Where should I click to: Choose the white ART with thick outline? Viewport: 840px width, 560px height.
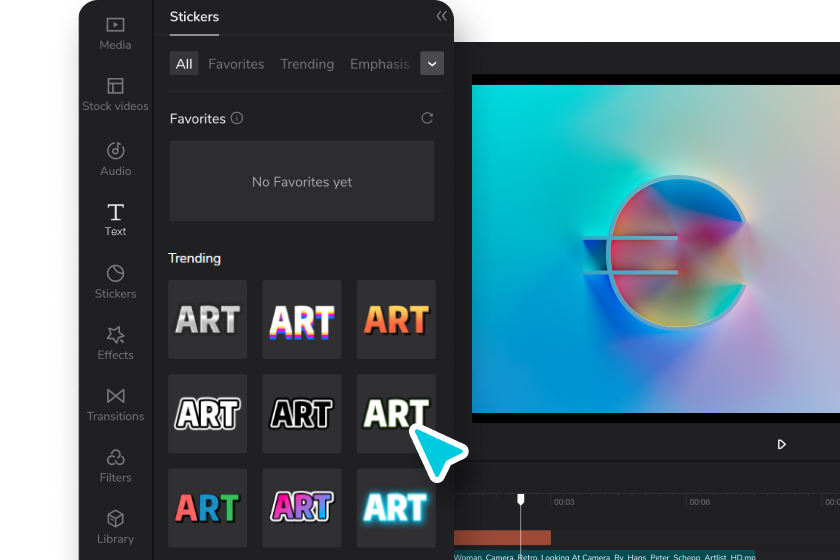(207, 414)
